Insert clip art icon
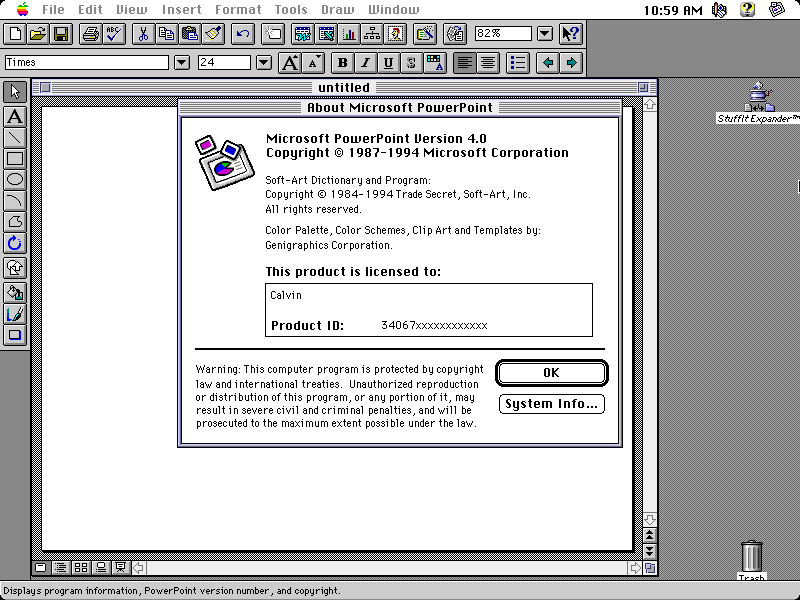Screen dimensions: 800x600 pos(395,34)
